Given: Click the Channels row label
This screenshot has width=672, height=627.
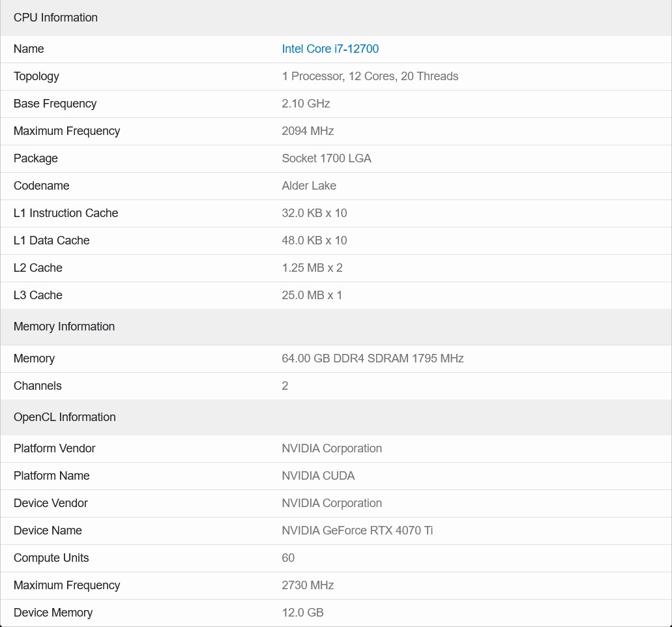Looking at the screenshot, I should pyautogui.click(x=38, y=386).
